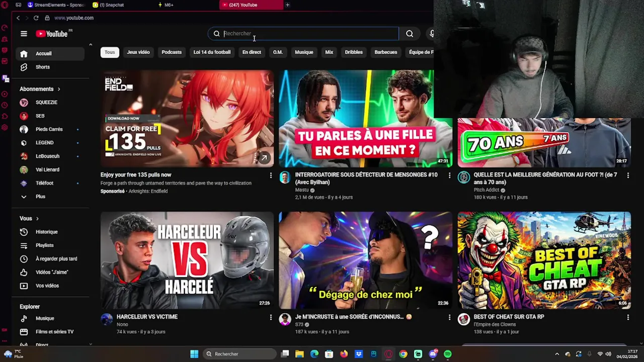Open the Shorts icon in sidebar

click(24, 67)
